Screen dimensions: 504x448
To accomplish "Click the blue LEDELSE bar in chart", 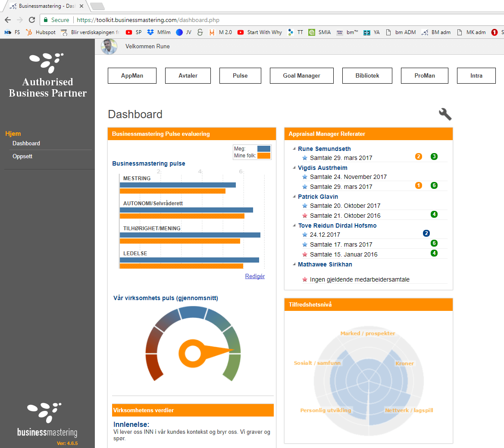I will (189, 260).
